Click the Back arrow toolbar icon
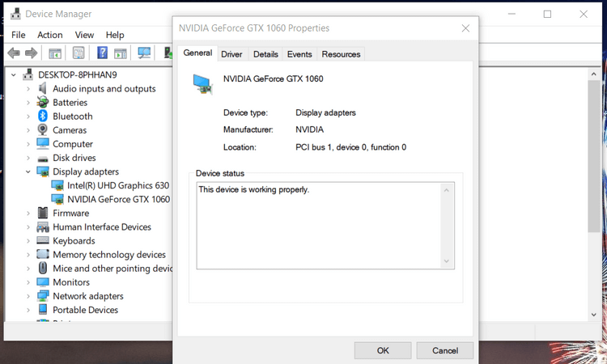 point(13,53)
